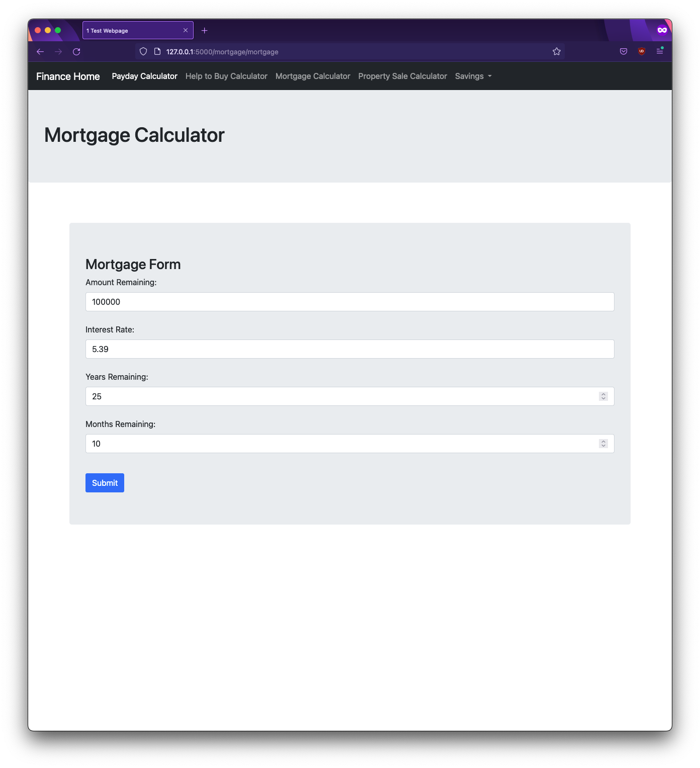Go to Help to Buy Calculator
Screen dimensions: 700x768
point(226,76)
